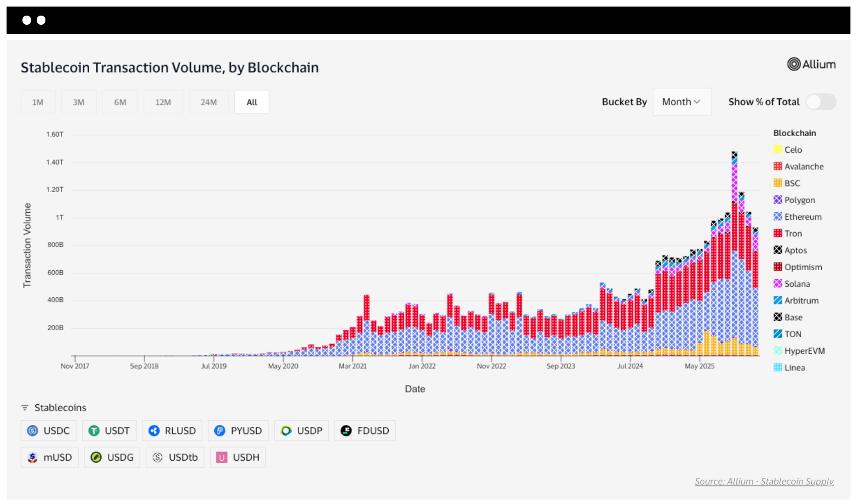Filter by the PYUSD stablecoin chip
857x504 pixels.
pyautogui.click(x=238, y=430)
